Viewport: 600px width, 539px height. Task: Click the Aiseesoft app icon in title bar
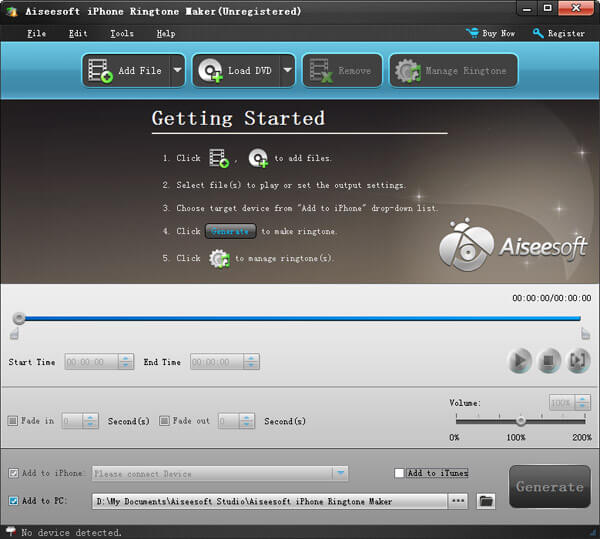(x=12, y=11)
